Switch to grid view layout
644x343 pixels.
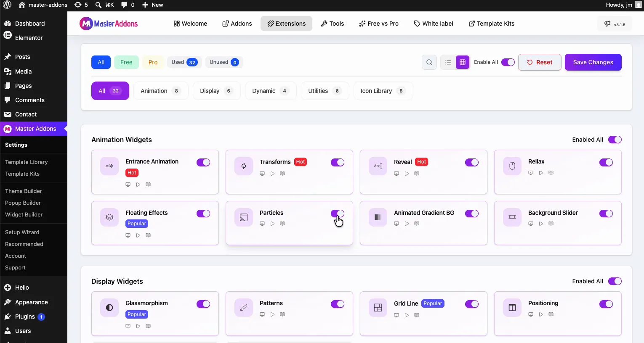coord(462,62)
